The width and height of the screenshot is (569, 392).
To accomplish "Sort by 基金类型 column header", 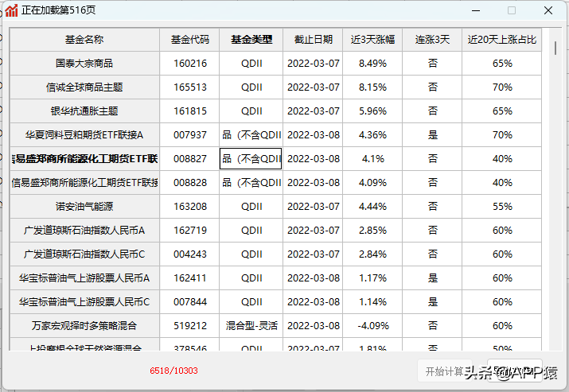I will tap(251, 40).
